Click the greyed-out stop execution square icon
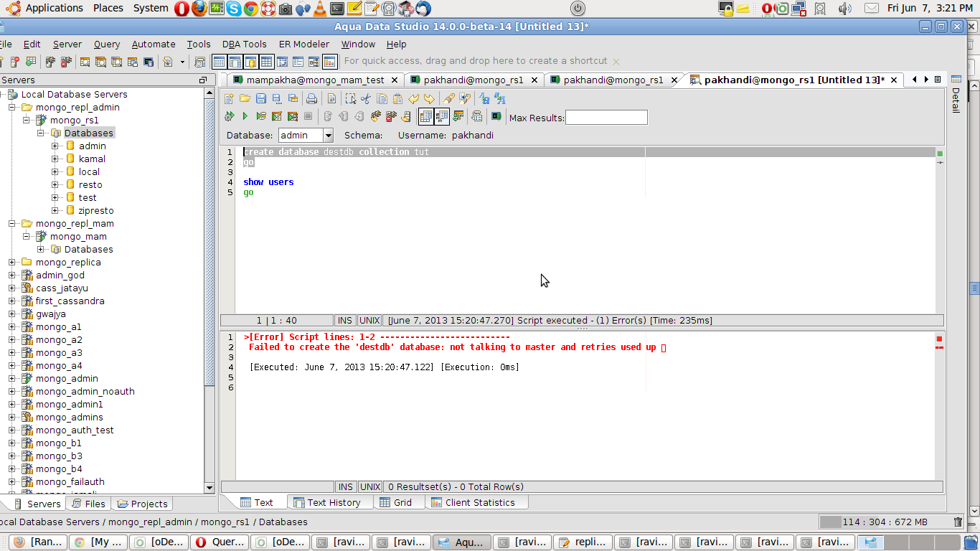Viewport: 980px width, 551px height. point(308,116)
